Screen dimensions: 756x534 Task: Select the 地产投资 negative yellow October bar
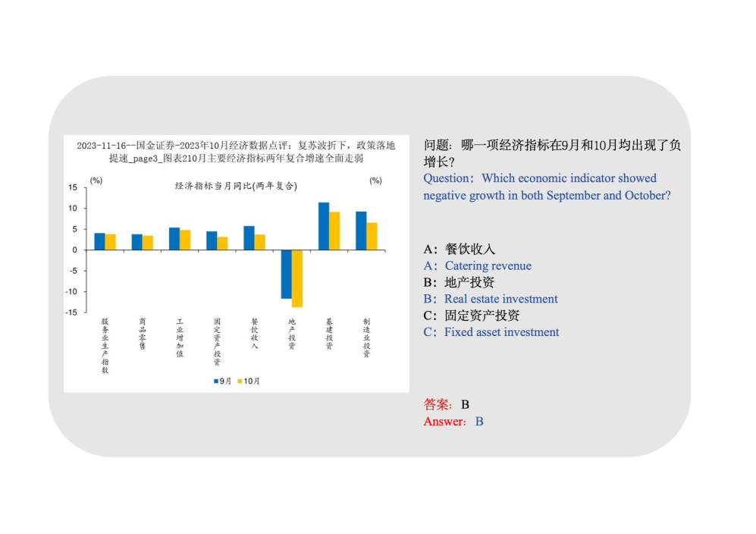pyautogui.click(x=297, y=278)
